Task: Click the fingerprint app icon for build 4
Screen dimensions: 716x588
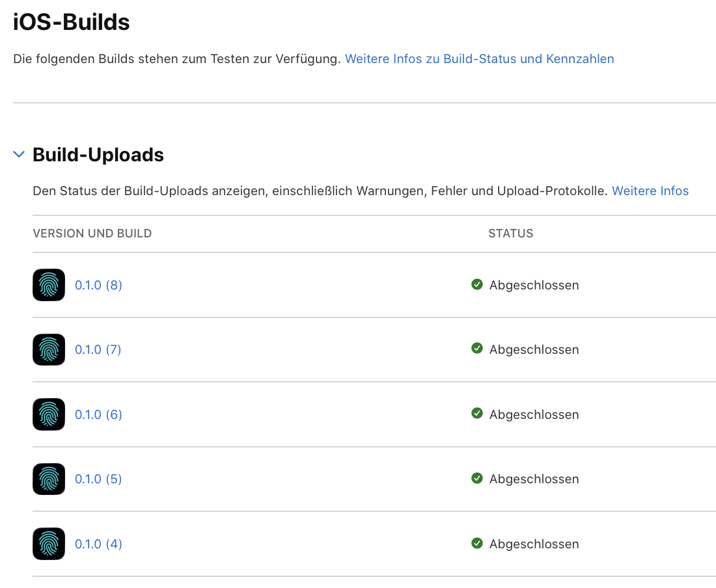Action: 49,544
